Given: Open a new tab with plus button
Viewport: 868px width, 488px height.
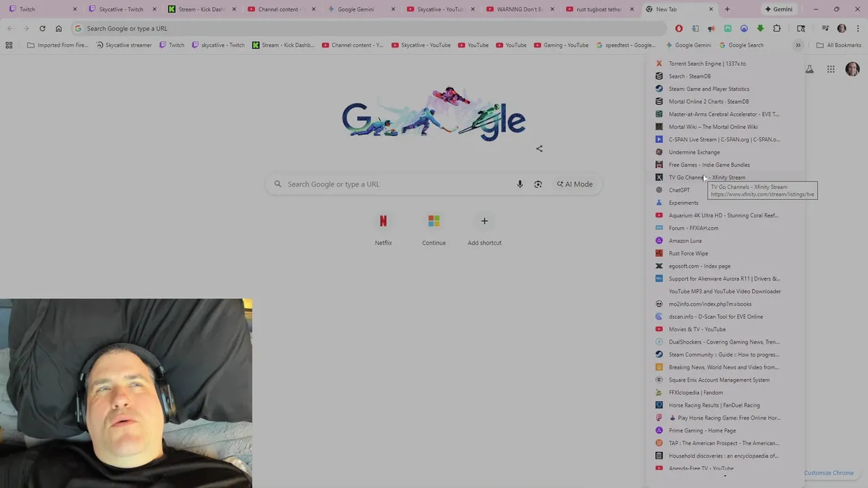Looking at the screenshot, I should pyautogui.click(x=727, y=9).
